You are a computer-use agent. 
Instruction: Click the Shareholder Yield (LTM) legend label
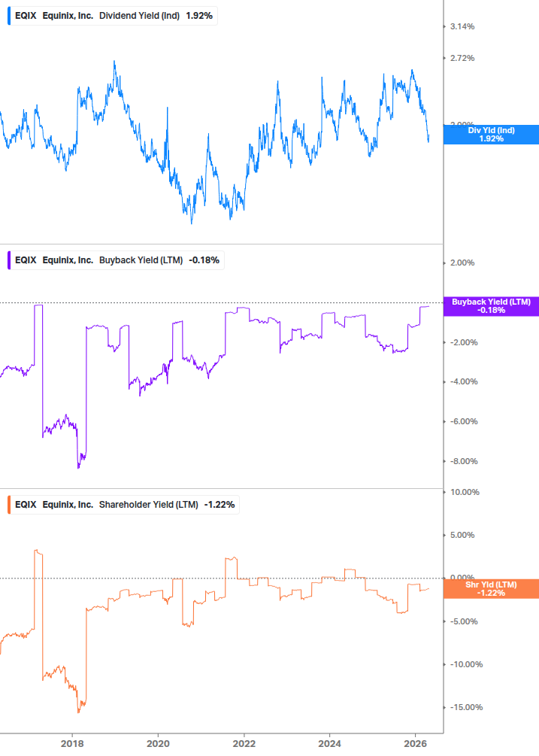[x=148, y=504]
